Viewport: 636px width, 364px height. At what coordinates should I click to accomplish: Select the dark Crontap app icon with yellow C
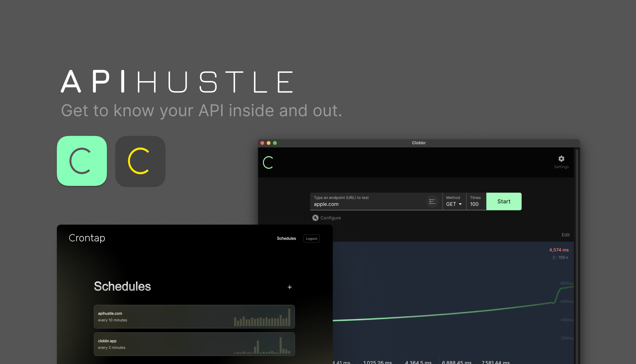(140, 162)
